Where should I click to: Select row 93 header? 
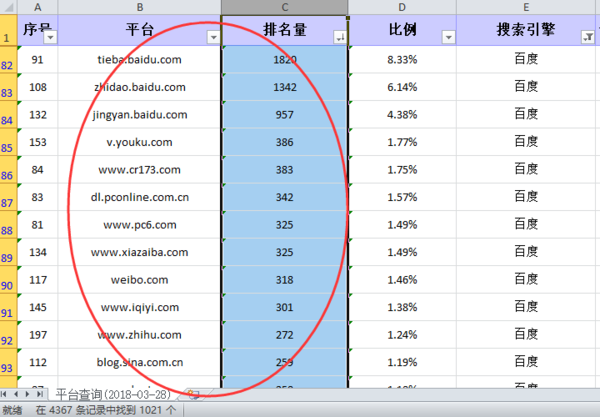(x=8, y=363)
